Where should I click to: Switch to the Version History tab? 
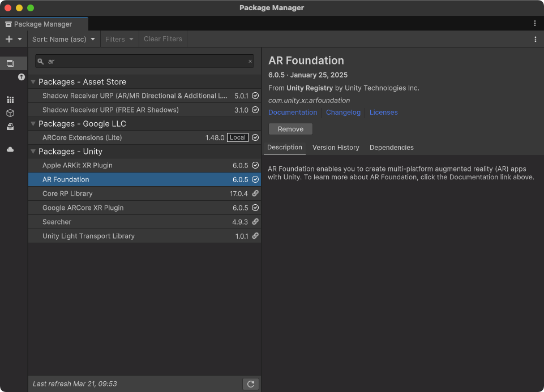(336, 148)
